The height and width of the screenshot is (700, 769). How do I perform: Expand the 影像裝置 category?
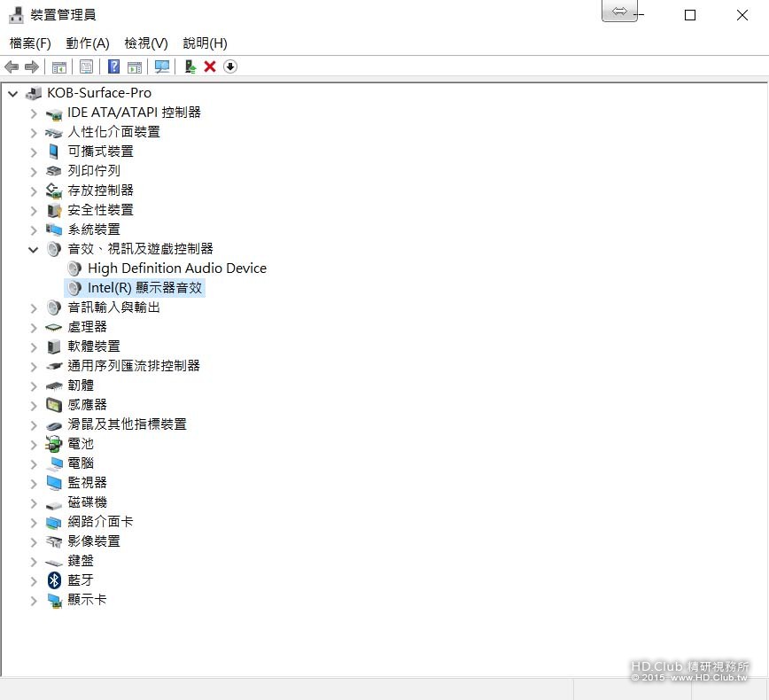coord(34,542)
